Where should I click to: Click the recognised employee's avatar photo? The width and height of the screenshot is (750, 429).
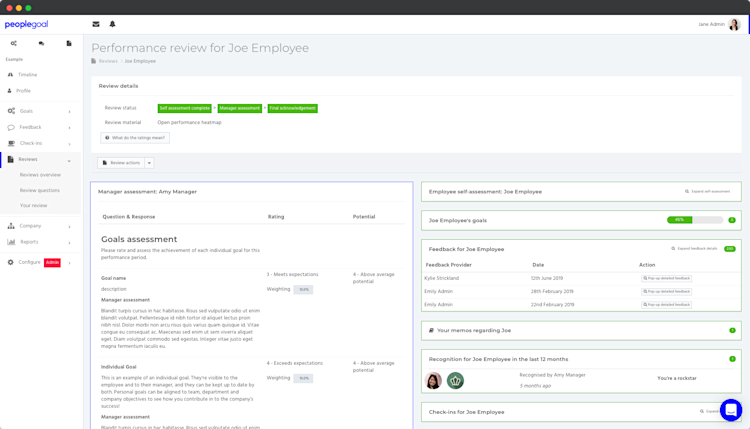click(433, 381)
